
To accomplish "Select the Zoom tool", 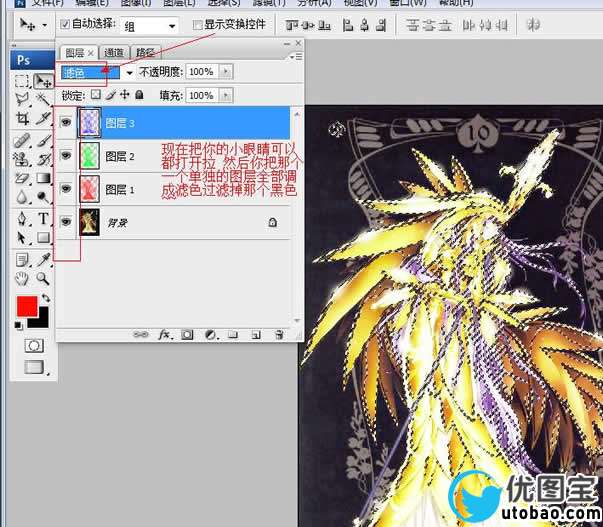I will point(43,279).
